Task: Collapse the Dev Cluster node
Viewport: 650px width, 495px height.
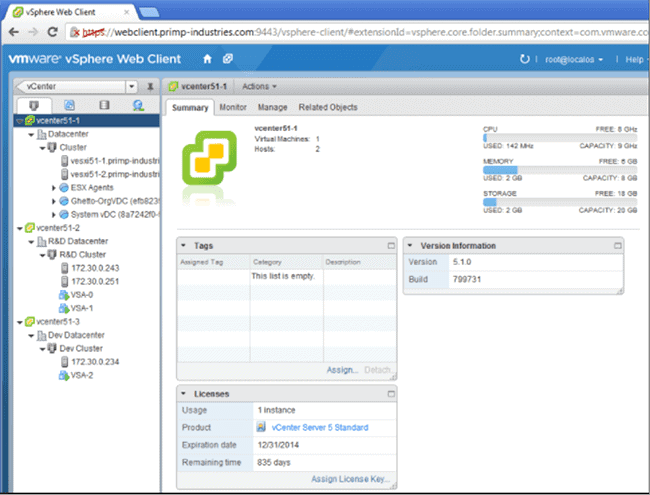Action: coord(43,349)
